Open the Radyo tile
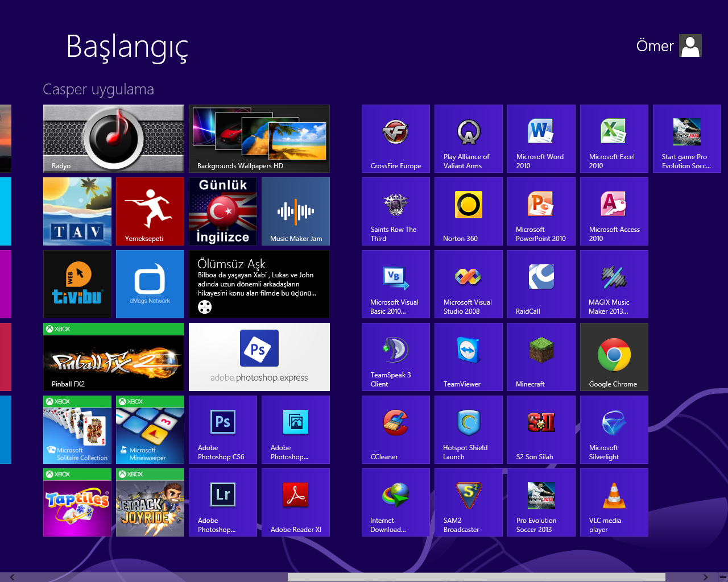728x582 pixels. (114, 139)
